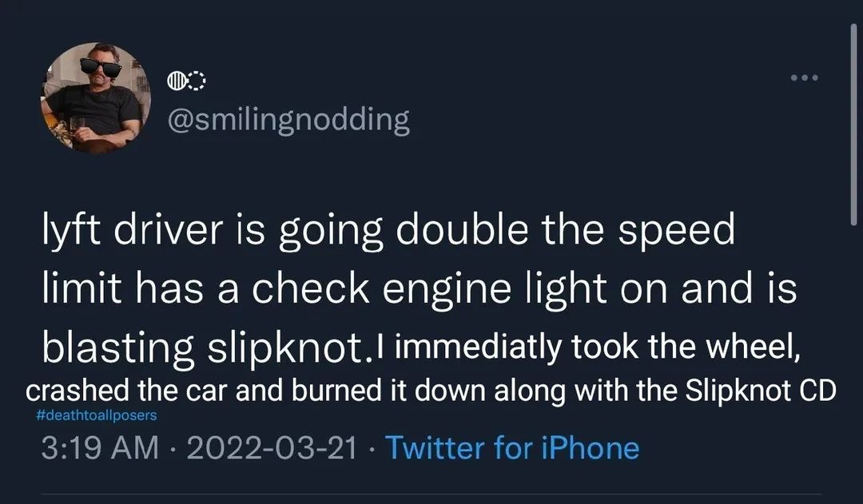
Task: Open the #deathtoallposers hashtag
Action: point(97,415)
